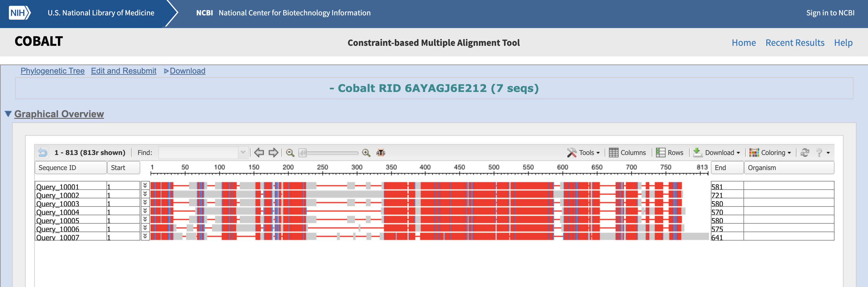Expand row Query_10002 chevron
This screenshot has width=868, height=287.
click(145, 194)
